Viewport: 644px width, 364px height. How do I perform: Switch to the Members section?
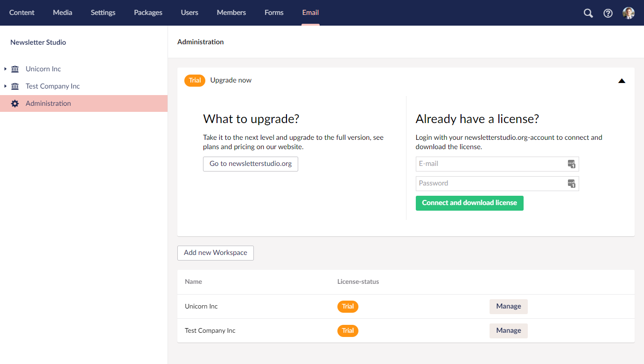pos(231,13)
